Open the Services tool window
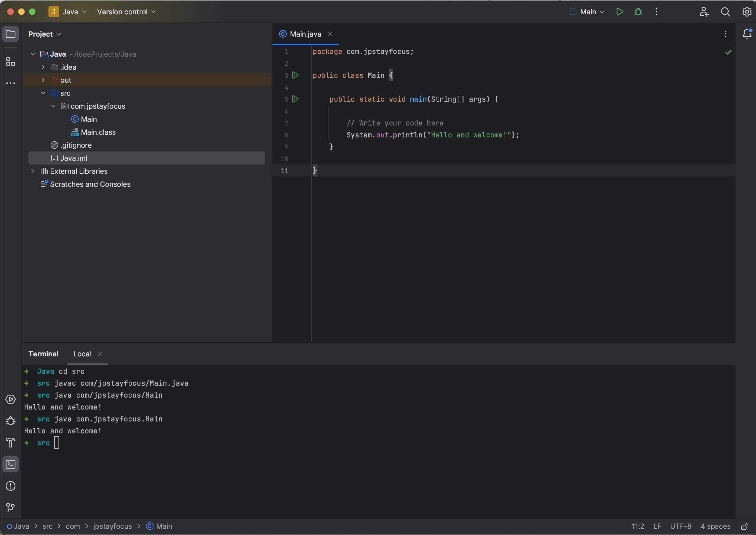 pos(11,399)
